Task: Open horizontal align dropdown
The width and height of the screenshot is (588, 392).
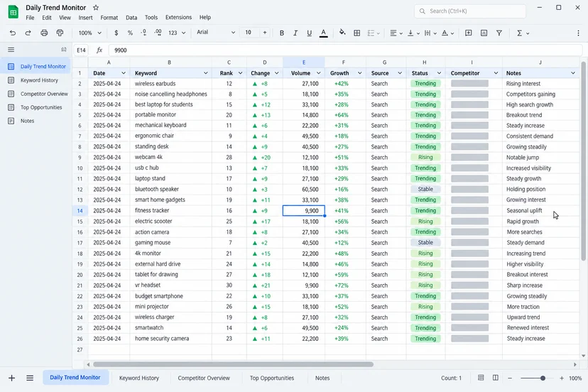Action: pos(396,33)
